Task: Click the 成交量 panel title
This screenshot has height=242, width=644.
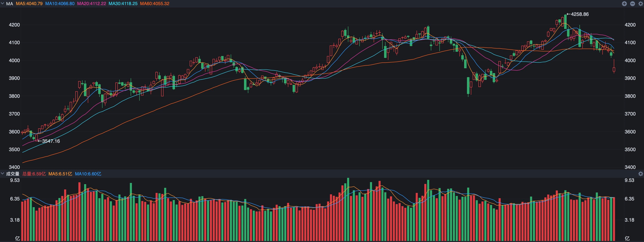Action: 13,174
